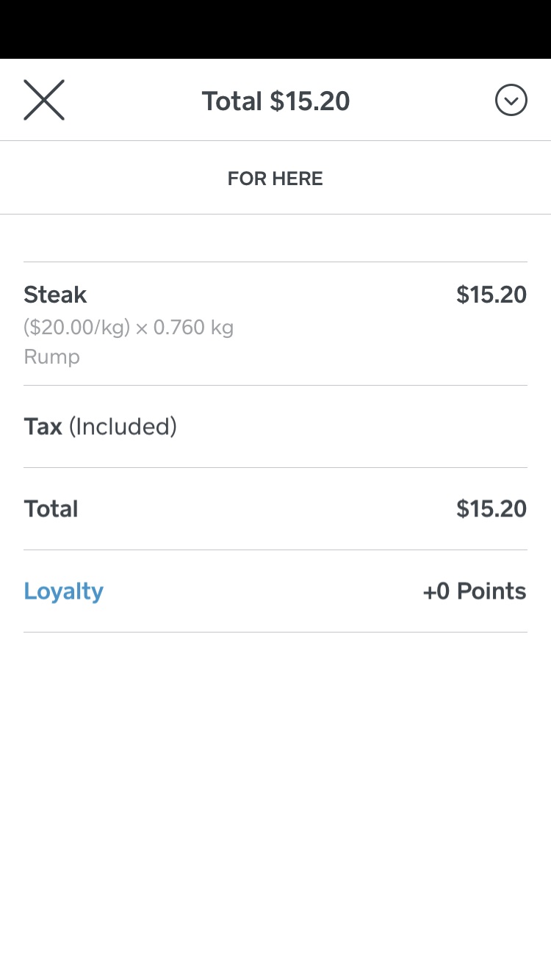Tap the $15.20 amount in Total row
The height and width of the screenshot is (980, 551).
click(491, 509)
